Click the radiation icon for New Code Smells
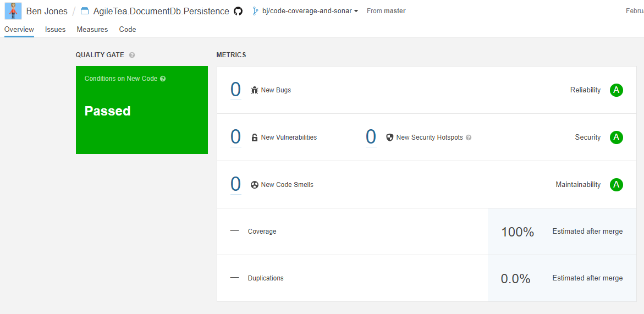 pyautogui.click(x=255, y=185)
